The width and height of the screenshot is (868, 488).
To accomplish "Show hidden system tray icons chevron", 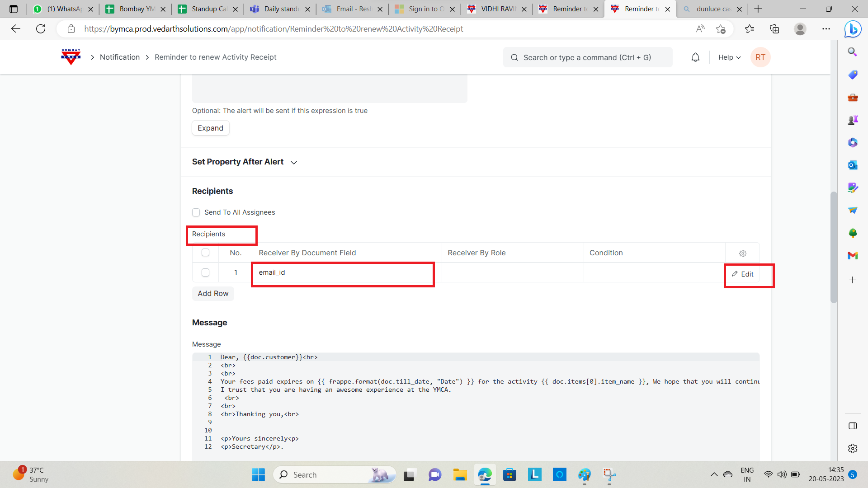I will [x=714, y=474].
